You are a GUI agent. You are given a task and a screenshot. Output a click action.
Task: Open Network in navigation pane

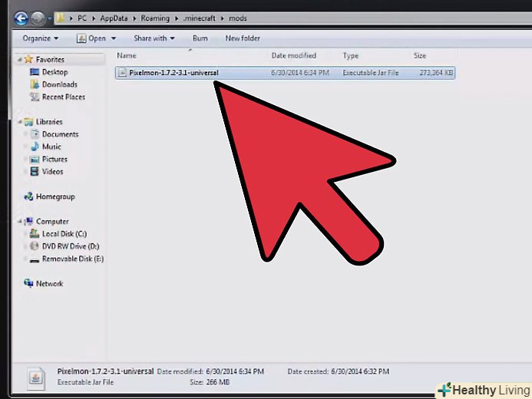point(49,284)
